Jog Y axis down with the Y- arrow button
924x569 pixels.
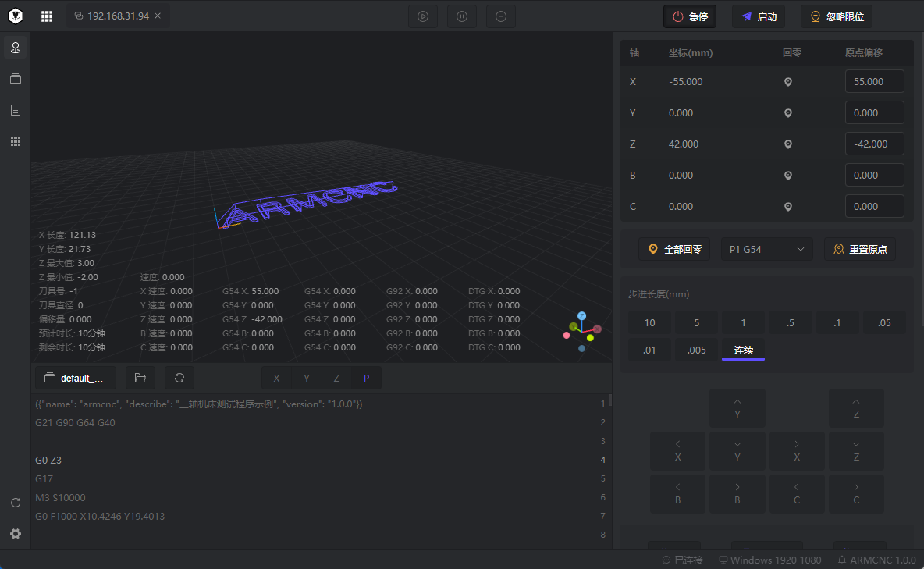click(737, 451)
